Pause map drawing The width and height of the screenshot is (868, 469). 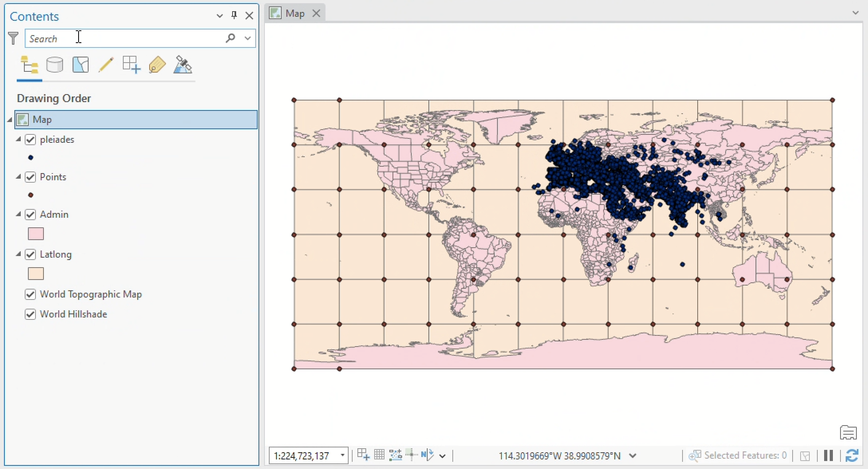[x=829, y=455]
